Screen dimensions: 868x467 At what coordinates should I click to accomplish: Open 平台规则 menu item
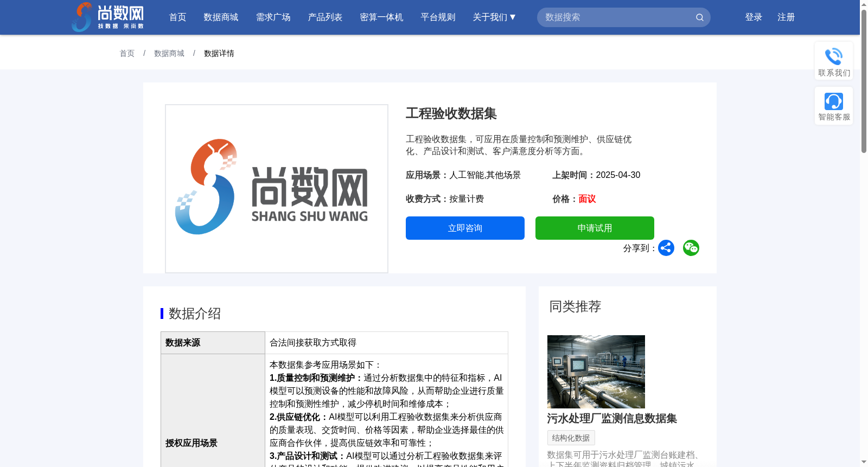point(438,17)
